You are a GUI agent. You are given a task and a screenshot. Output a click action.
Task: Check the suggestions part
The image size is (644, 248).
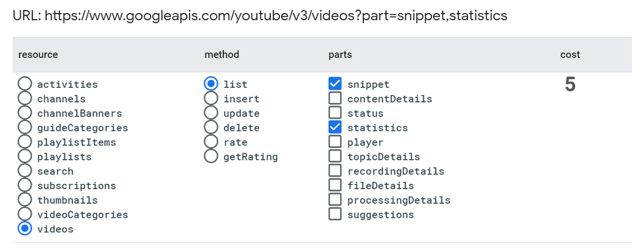point(335,215)
